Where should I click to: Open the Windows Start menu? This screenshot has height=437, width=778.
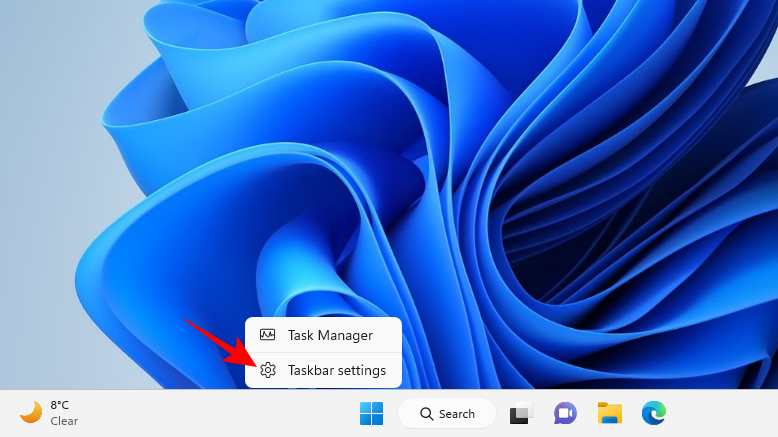[371, 413]
